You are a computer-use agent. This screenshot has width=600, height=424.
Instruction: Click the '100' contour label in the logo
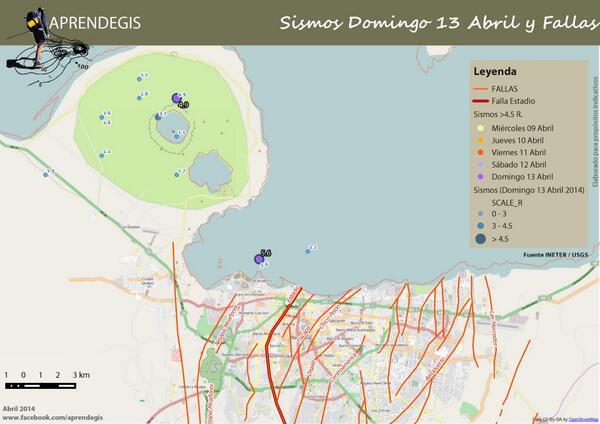(83, 67)
